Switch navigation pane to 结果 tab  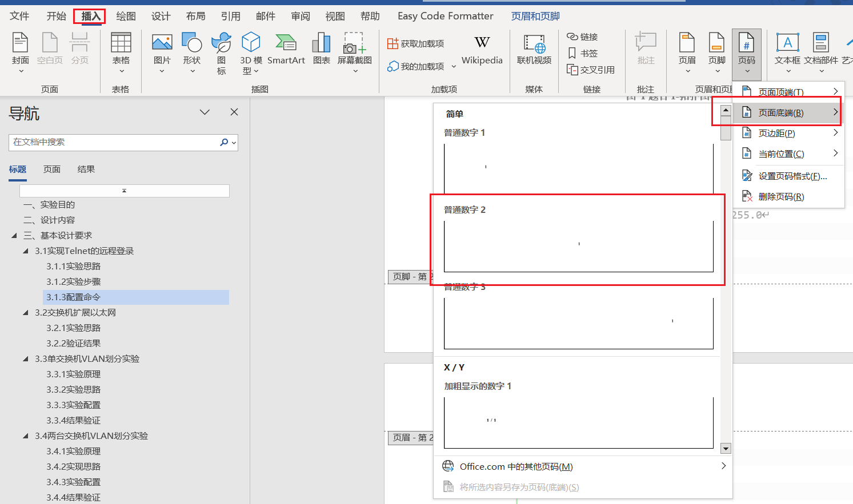pos(86,169)
